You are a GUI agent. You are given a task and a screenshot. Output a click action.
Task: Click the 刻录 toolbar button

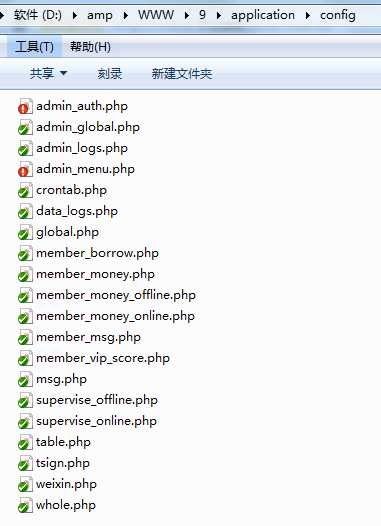[x=110, y=73]
